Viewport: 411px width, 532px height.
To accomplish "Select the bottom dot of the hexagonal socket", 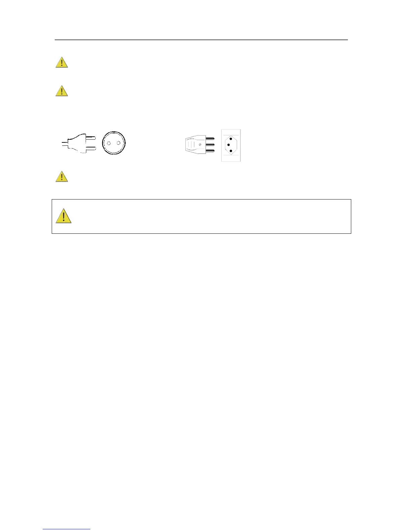I will click(x=231, y=151).
